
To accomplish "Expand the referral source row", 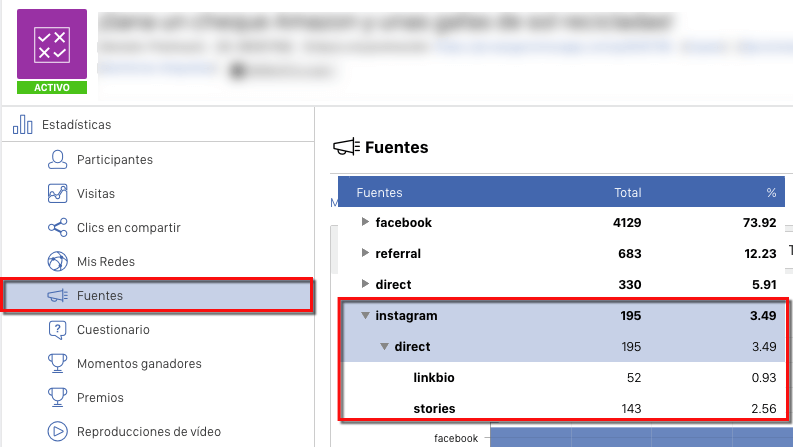I will click(x=365, y=254).
